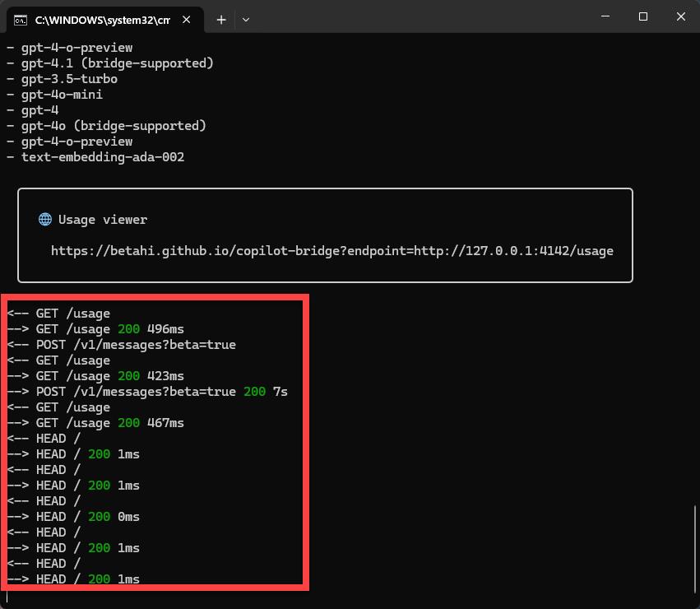The height and width of the screenshot is (609, 700).
Task: Click the gpt-4o-mini model line
Action: (54, 95)
